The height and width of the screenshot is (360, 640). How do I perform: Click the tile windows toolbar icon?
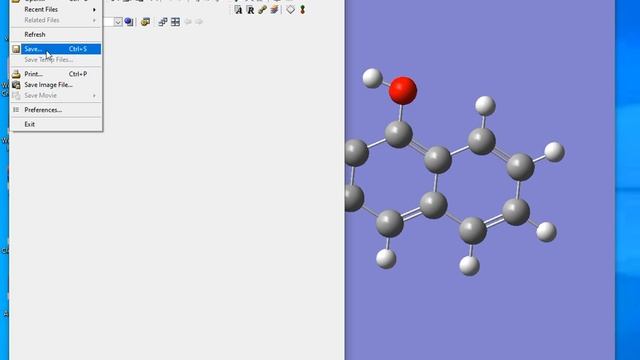click(175, 22)
